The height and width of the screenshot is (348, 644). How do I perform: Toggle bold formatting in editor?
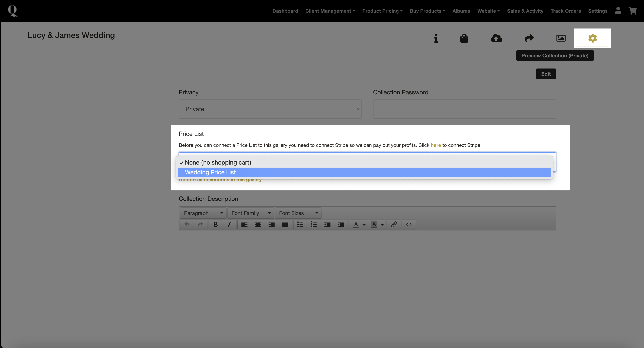coord(215,224)
